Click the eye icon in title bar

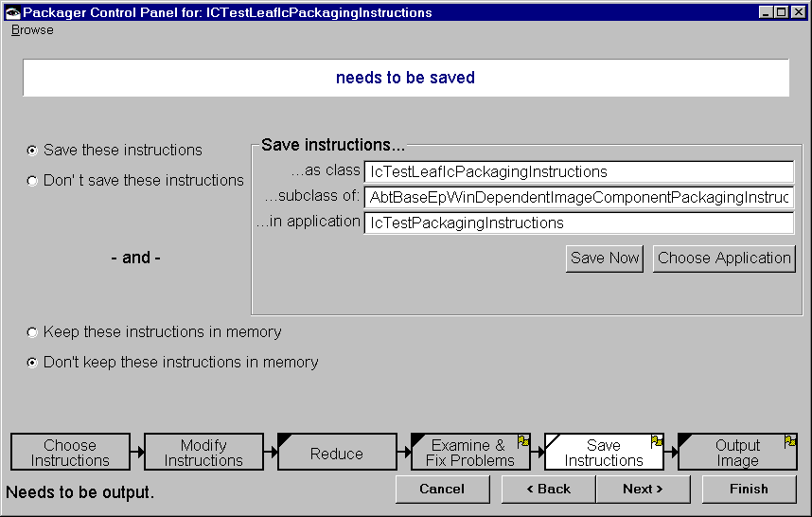(x=12, y=12)
